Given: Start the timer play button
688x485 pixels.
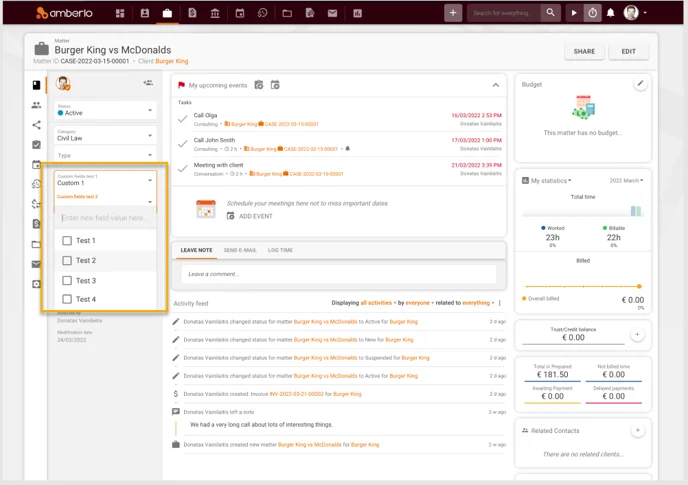Looking at the screenshot, I should click(574, 13).
